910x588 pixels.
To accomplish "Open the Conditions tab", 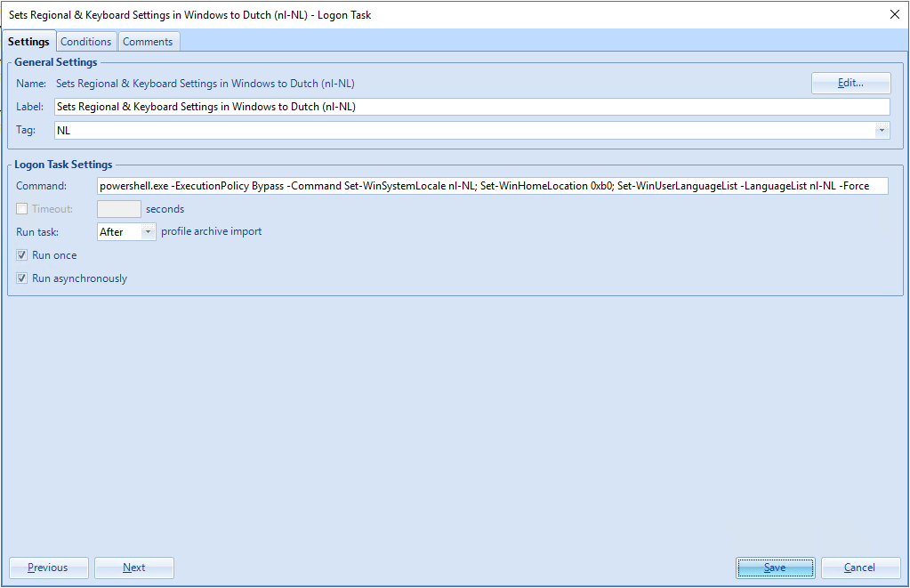I will coord(86,42).
